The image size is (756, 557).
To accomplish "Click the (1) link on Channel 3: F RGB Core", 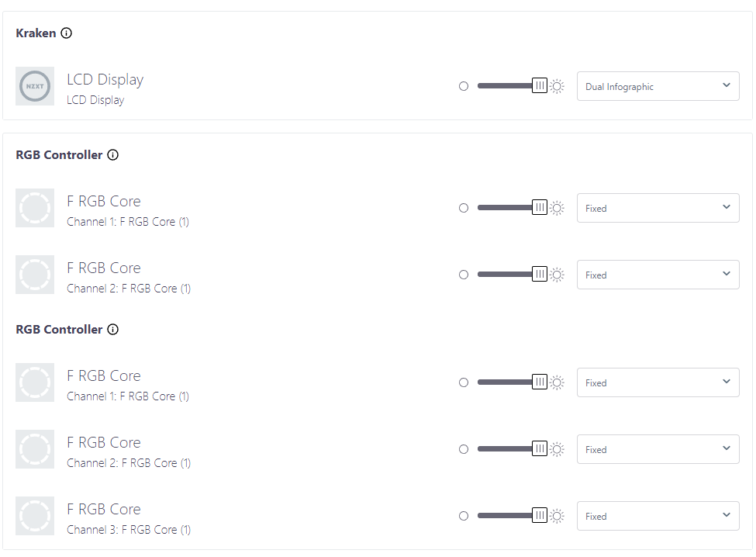I will coord(185,530).
